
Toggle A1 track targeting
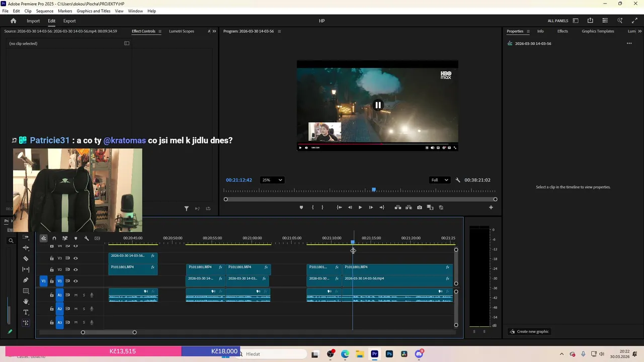59,295
